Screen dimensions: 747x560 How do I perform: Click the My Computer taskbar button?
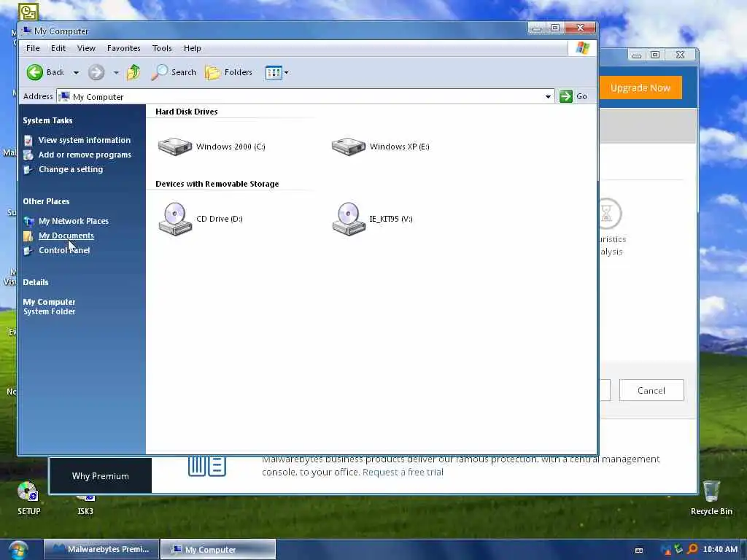[x=217, y=549]
